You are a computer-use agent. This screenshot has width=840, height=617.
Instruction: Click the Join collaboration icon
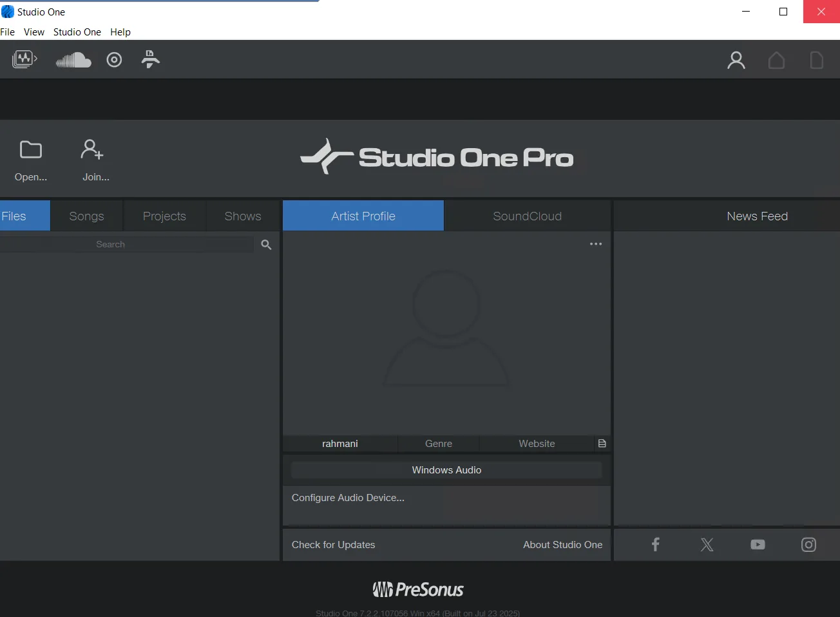pyautogui.click(x=92, y=149)
